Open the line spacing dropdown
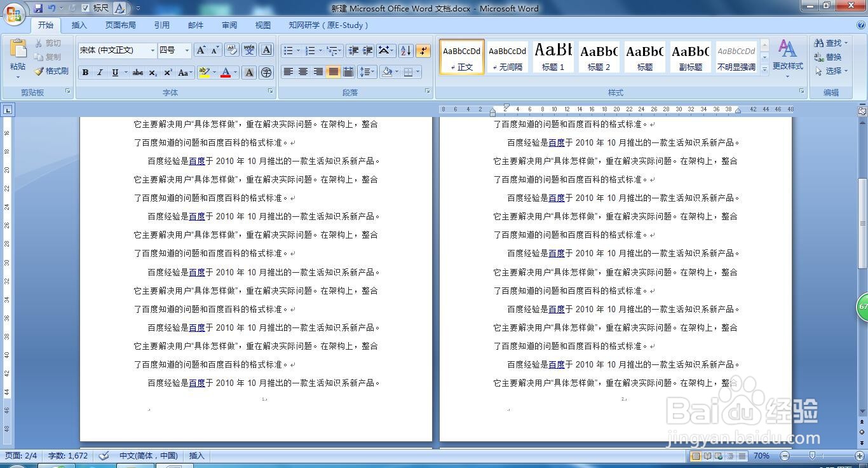The height and width of the screenshot is (468, 868). click(x=367, y=72)
